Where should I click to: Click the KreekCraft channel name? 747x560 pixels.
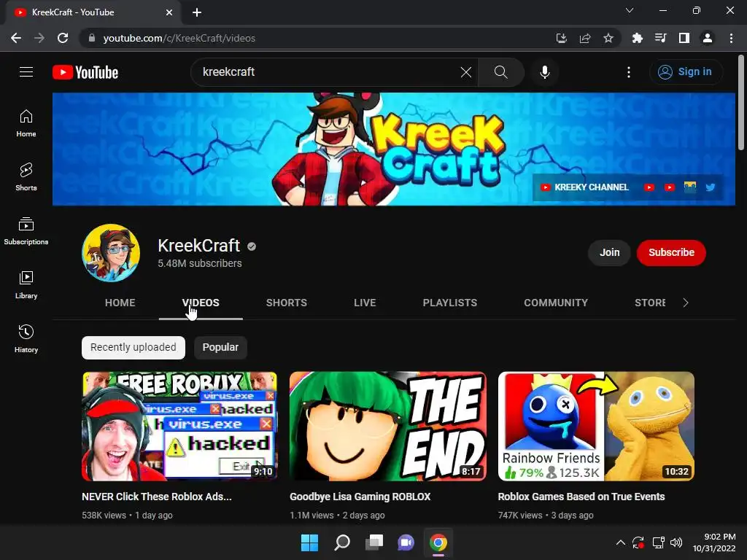198,246
